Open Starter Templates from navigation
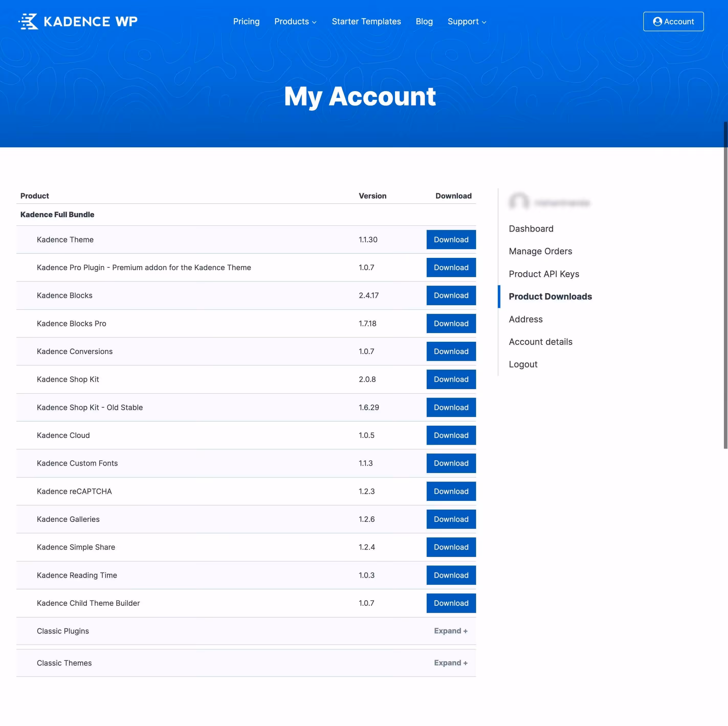The width and height of the screenshot is (728, 726). (x=366, y=21)
